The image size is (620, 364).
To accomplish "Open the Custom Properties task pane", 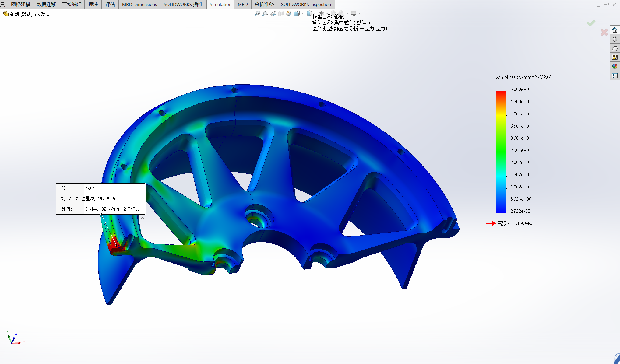I will [615, 75].
